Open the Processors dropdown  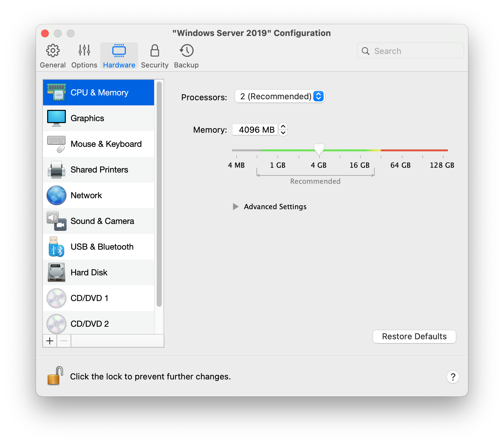280,96
